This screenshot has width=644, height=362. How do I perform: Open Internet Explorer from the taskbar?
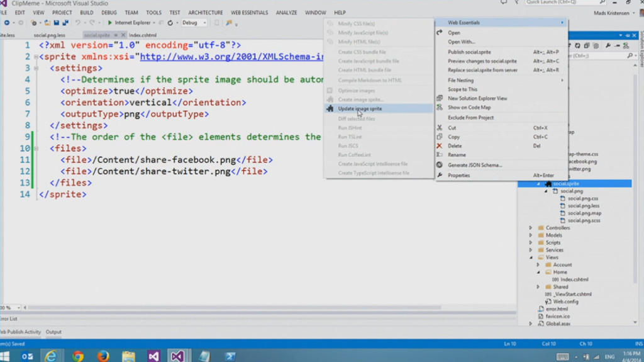tap(52, 356)
